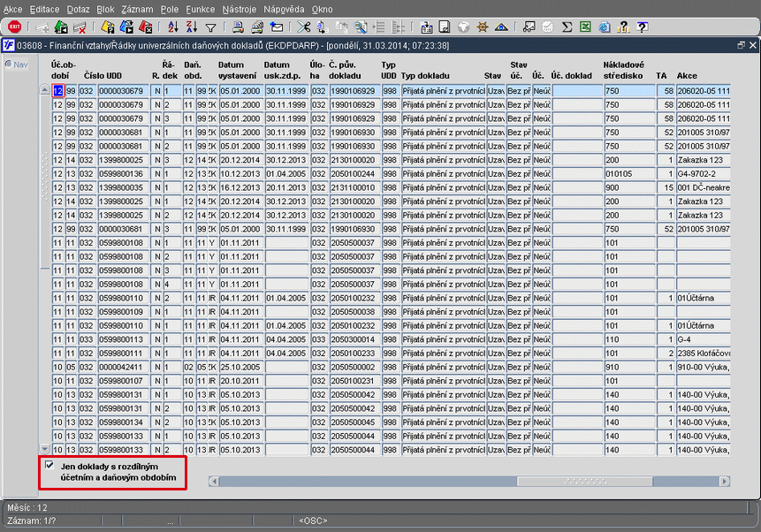This screenshot has height=532, width=761.
Task: Click 'Měsíc : 12' status bar text
Action: click(27, 508)
